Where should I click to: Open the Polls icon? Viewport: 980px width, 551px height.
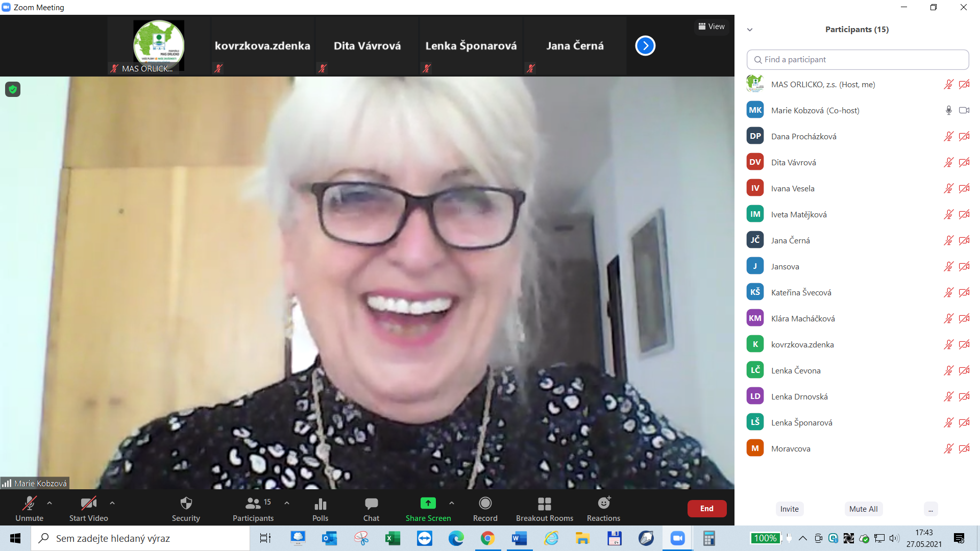[320, 504]
